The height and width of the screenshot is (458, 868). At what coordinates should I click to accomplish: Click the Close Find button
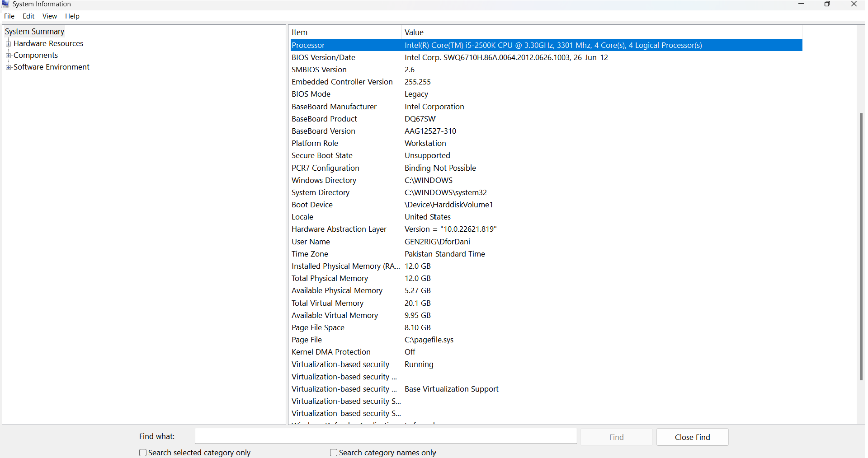692,437
